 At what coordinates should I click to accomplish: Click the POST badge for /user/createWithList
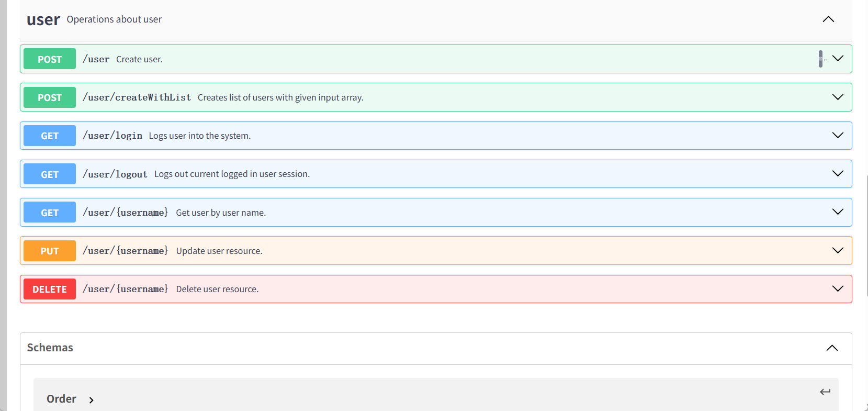(50, 97)
